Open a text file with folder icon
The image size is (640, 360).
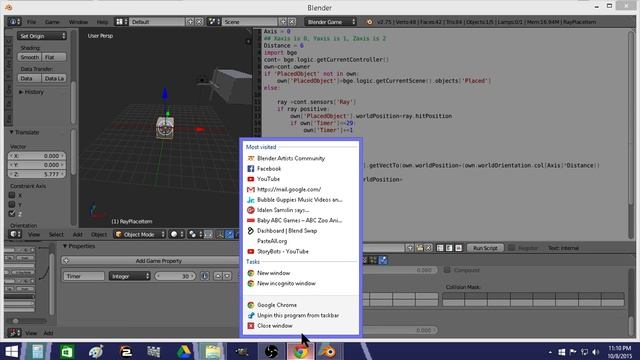[419, 248]
